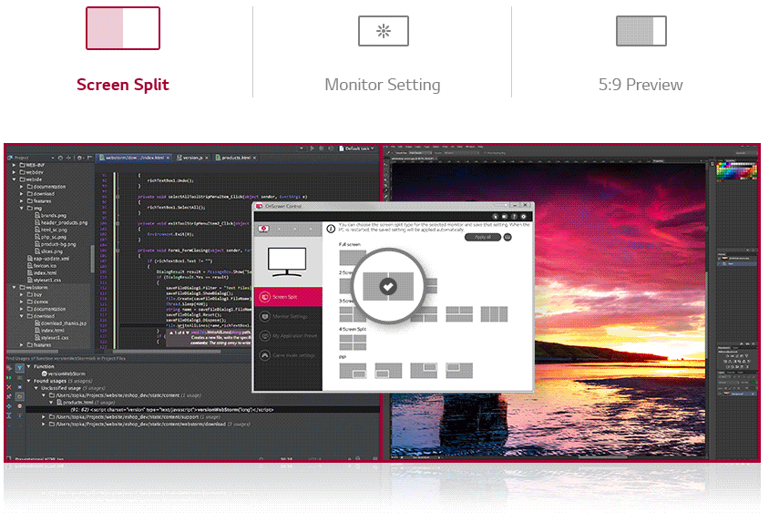The height and width of the screenshot is (532, 769).
Task: Close the version.js editor tab
Action: pyautogui.click(x=207, y=158)
